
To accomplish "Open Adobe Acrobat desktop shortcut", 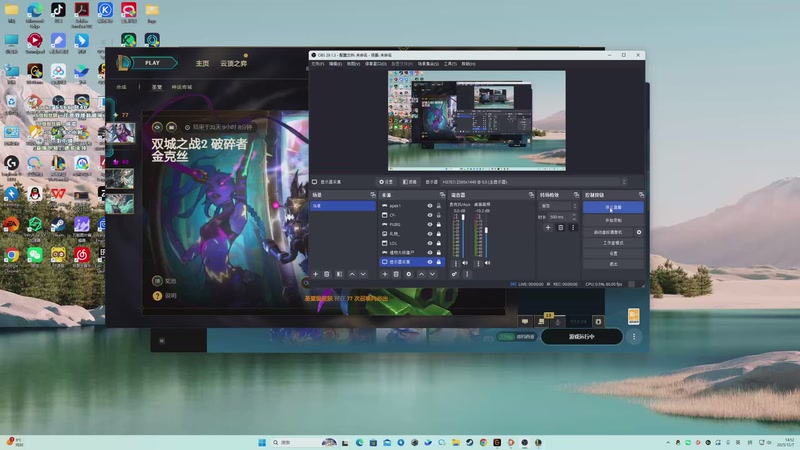I will (x=82, y=10).
